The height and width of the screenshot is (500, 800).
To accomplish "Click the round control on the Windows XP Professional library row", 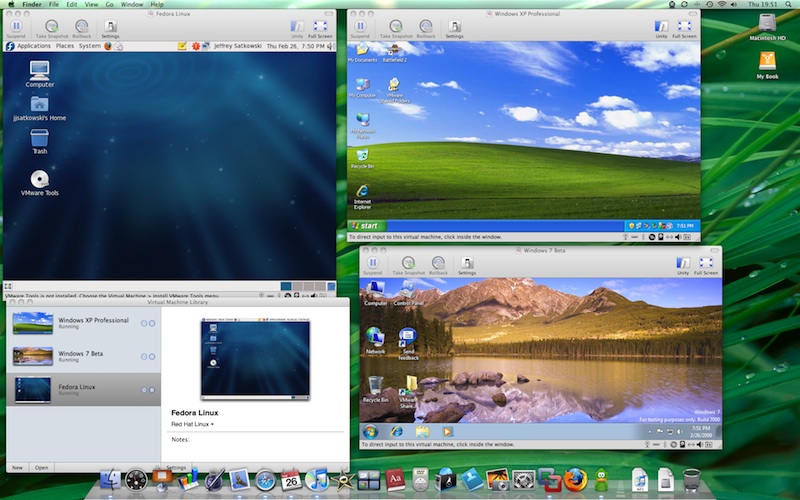I will 144,323.
